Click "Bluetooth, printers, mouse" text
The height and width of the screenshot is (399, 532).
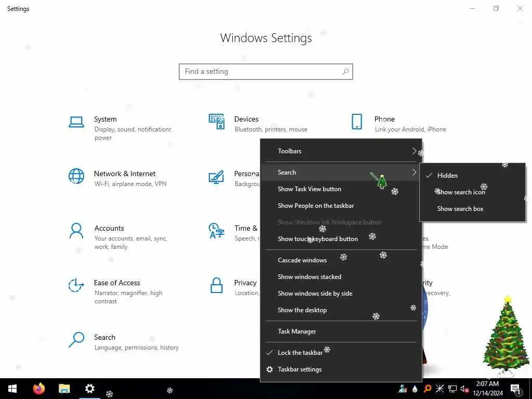tap(271, 129)
